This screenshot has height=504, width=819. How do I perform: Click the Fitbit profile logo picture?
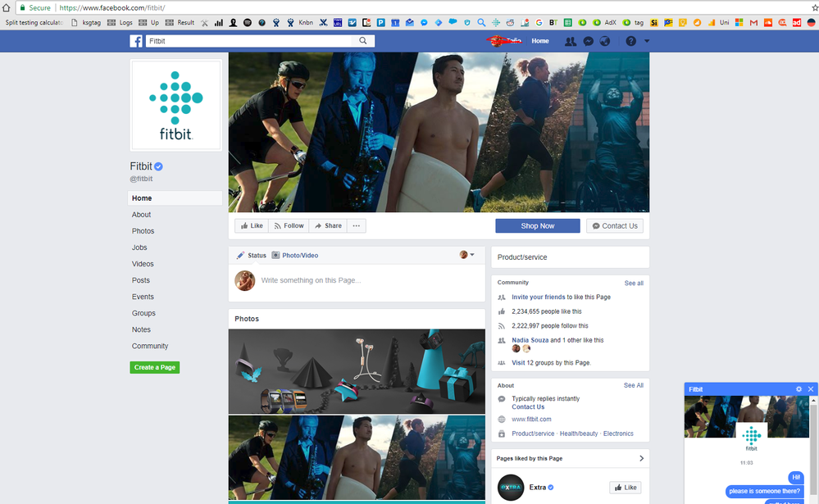tap(176, 105)
